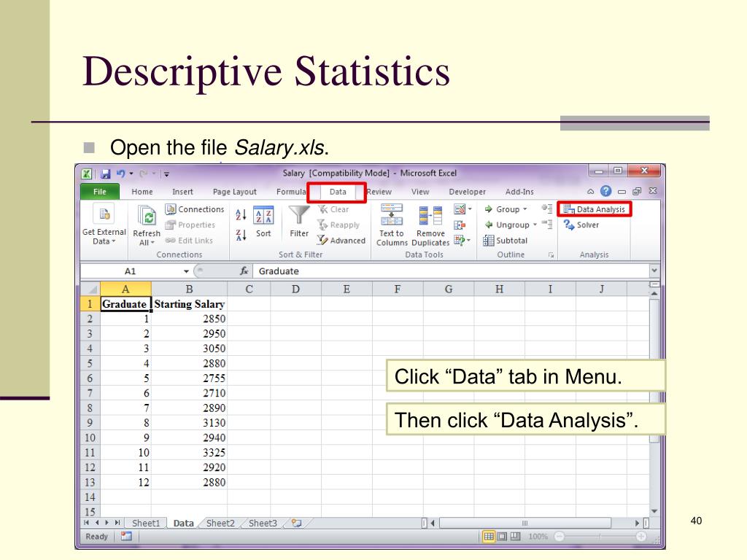Switch to the Developer tab
This screenshot has height=560, width=747.
467,192
